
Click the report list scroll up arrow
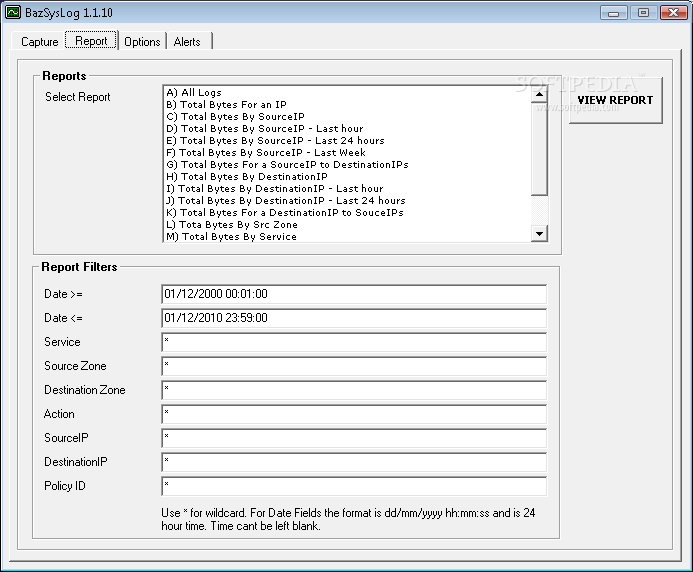pyautogui.click(x=539, y=94)
